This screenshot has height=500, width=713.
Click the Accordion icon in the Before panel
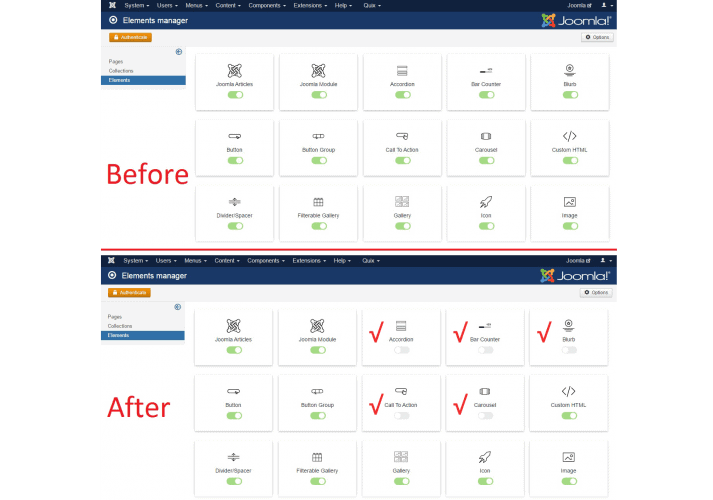(x=402, y=71)
